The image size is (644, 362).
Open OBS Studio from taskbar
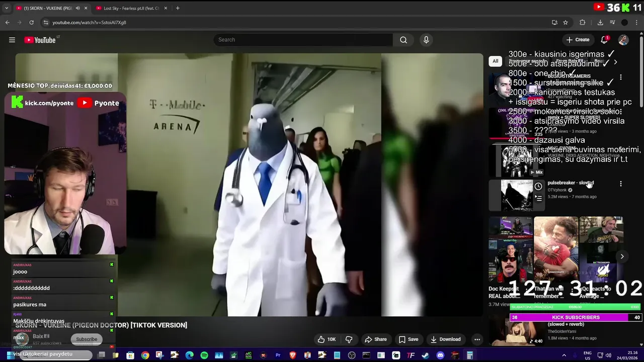pyautogui.click(x=352, y=355)
